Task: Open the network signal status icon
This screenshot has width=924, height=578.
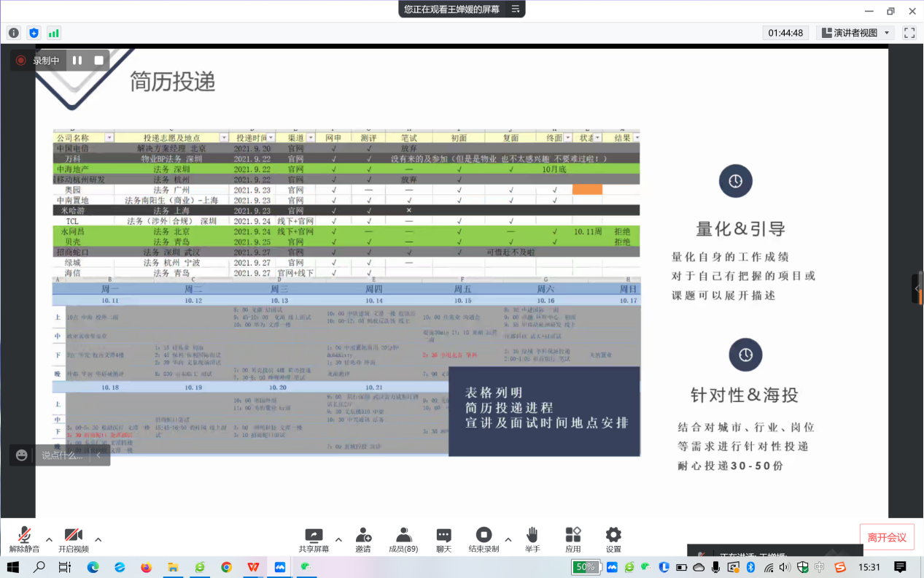Action: click(54, 33)
